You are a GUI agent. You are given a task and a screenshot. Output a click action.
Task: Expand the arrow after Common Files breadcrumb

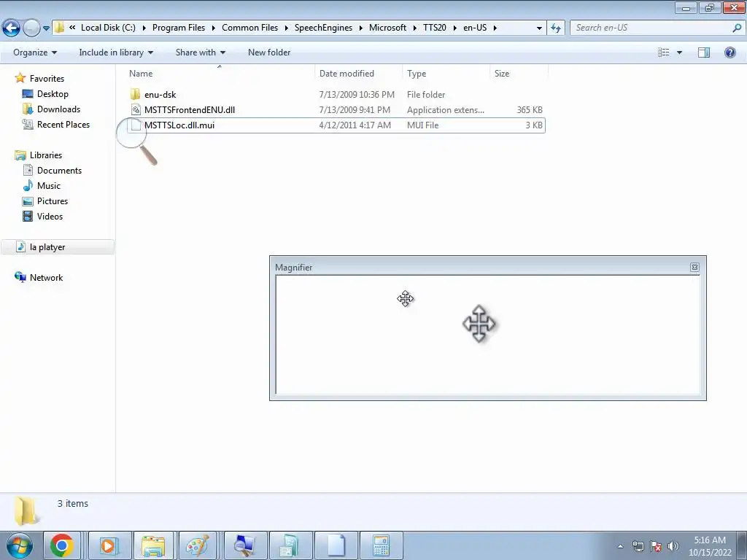[286, 28]
